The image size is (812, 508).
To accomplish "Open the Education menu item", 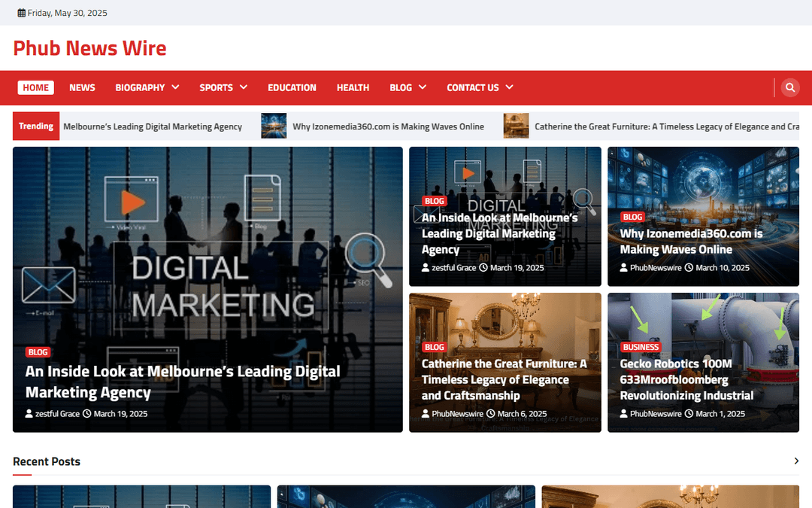I will 292,87.
